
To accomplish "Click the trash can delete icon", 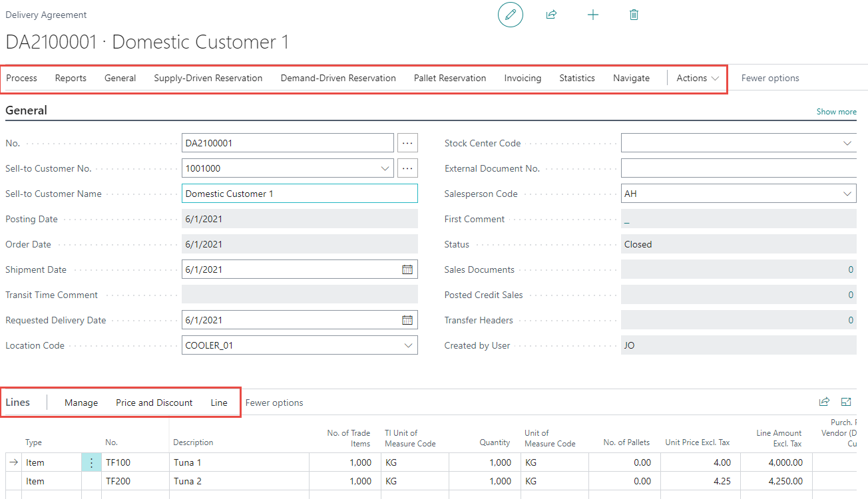I will [x=634, y=15].
